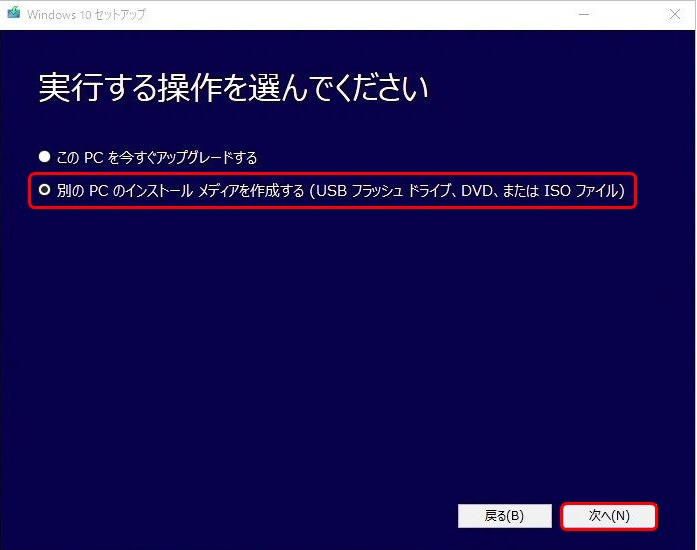Close the Windows 10 セットアップ window
The image size is (697, 550).
675,14
